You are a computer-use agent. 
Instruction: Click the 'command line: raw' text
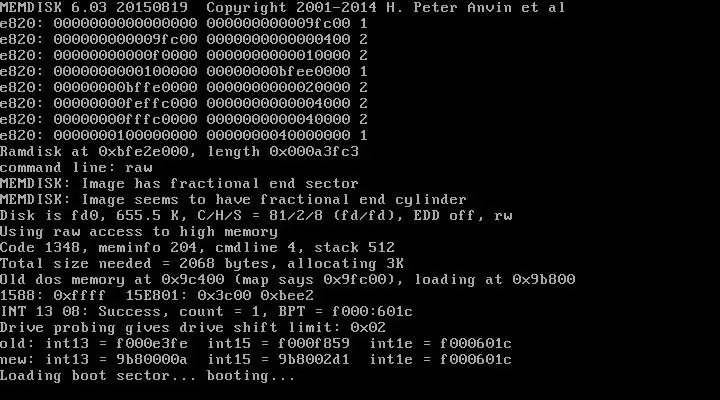coord(76,168)
